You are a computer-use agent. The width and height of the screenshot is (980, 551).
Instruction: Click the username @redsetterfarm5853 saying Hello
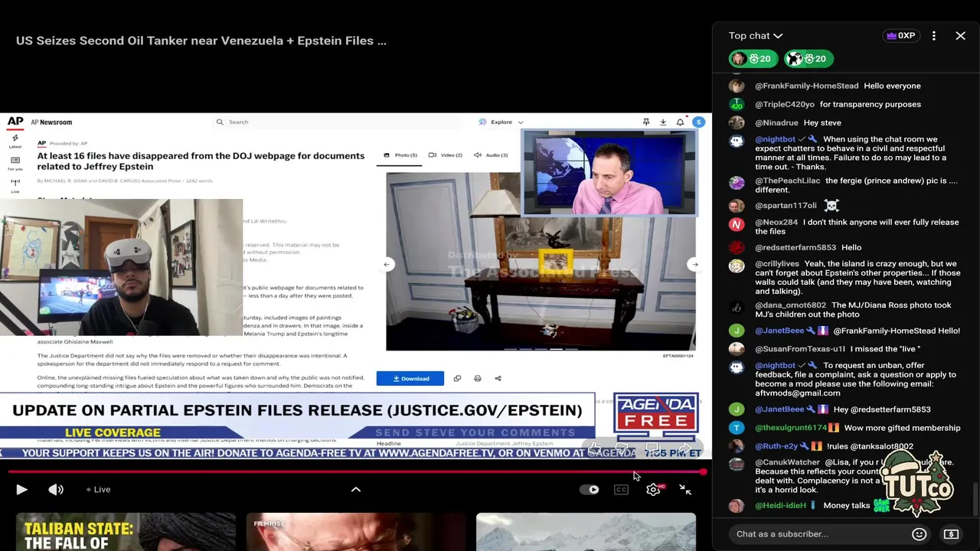click(795, 247)
